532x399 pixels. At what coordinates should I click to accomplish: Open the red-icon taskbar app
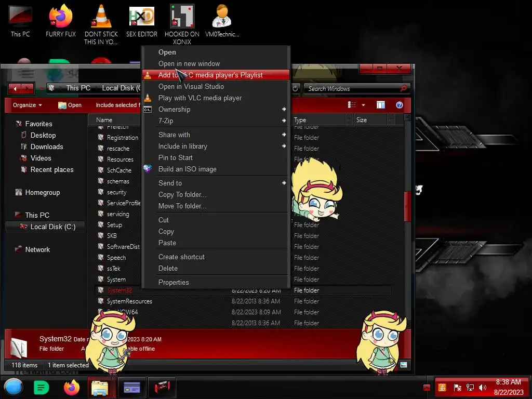162,387
